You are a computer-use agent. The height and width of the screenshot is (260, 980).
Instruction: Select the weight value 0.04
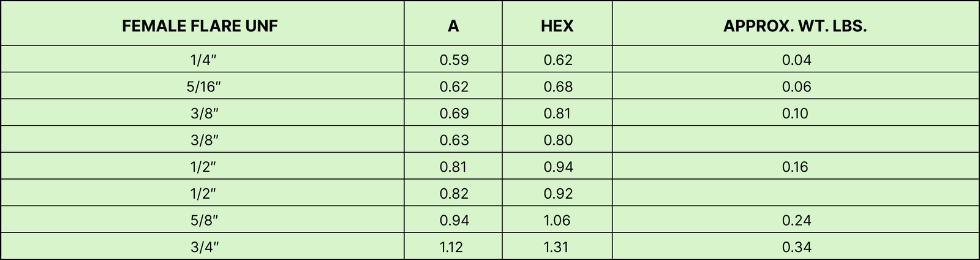point(796,60)
